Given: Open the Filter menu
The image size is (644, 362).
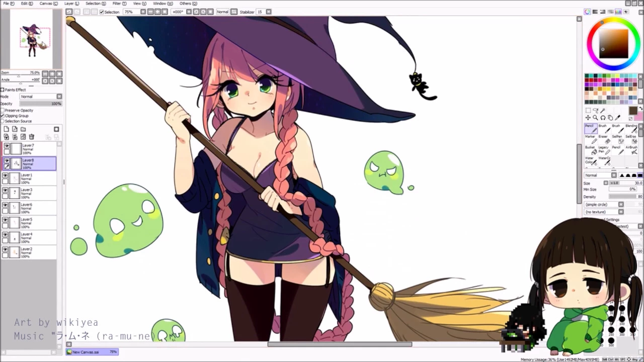Looking at the screenshot, I should 119,4.
